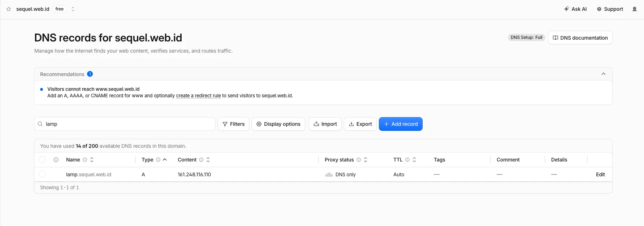Select lamp.sequel.web.id row checkbox
The width and height of the screenshot is (644, 226).
click(42, 174)
